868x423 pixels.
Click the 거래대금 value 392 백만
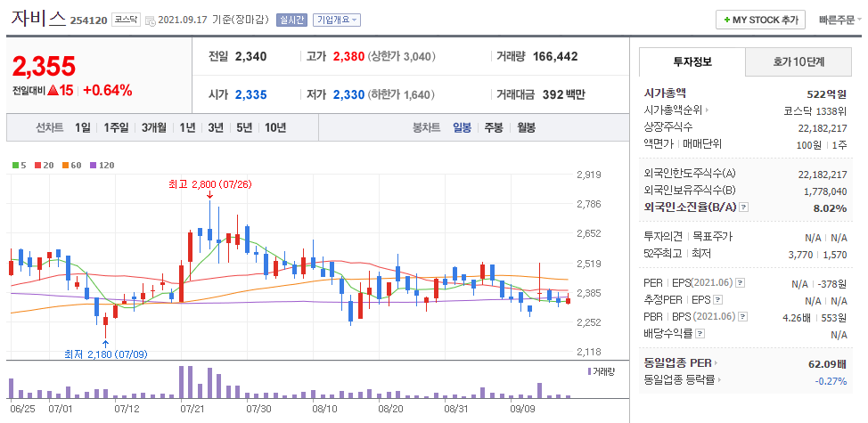(563, 94)
